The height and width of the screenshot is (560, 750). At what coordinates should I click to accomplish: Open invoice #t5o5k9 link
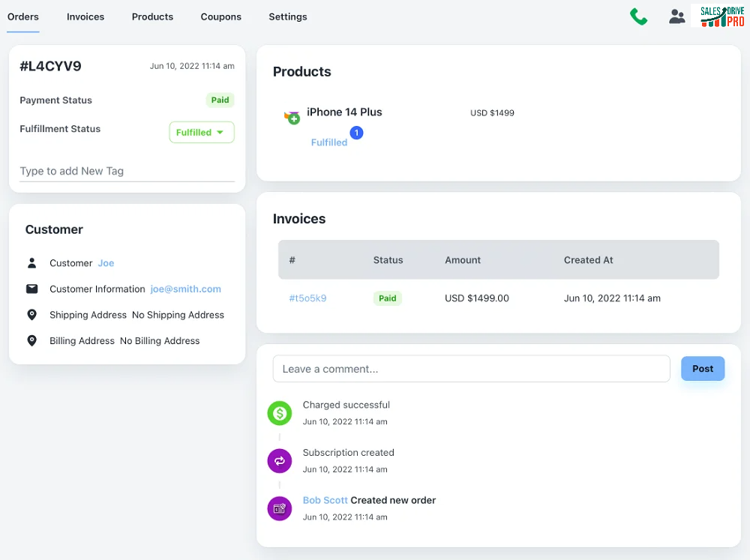pyautogui.click(x=307, y=298)
